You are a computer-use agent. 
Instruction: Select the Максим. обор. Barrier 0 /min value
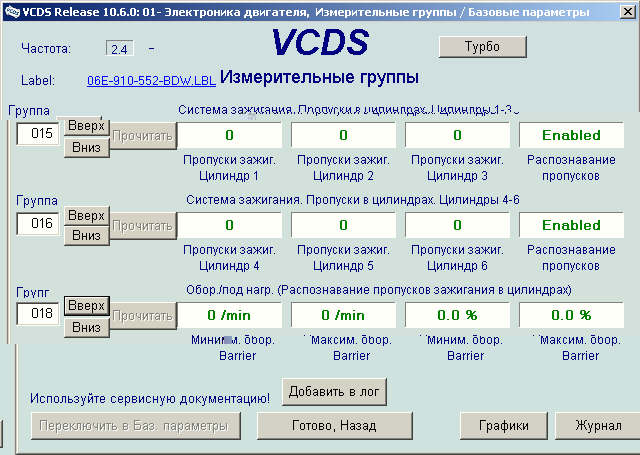coord(343,315)
